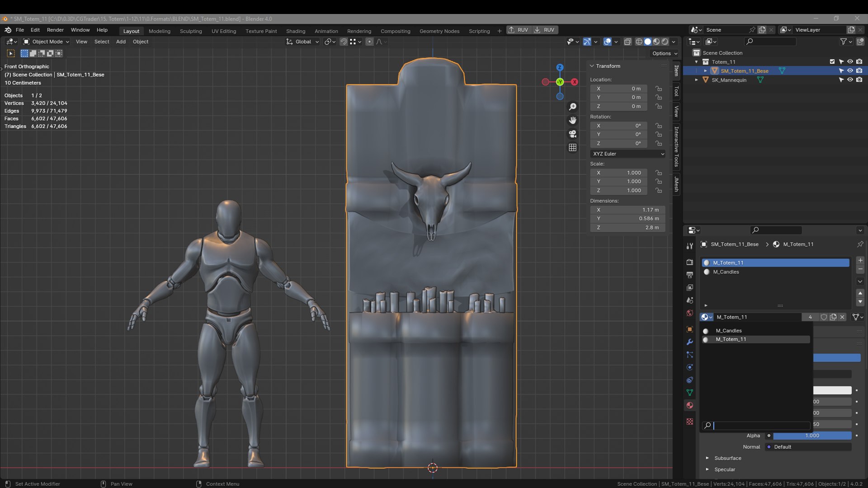Open the Physics properties tab icon
Viewport: 868px width, 488px height.
point(689,367)
